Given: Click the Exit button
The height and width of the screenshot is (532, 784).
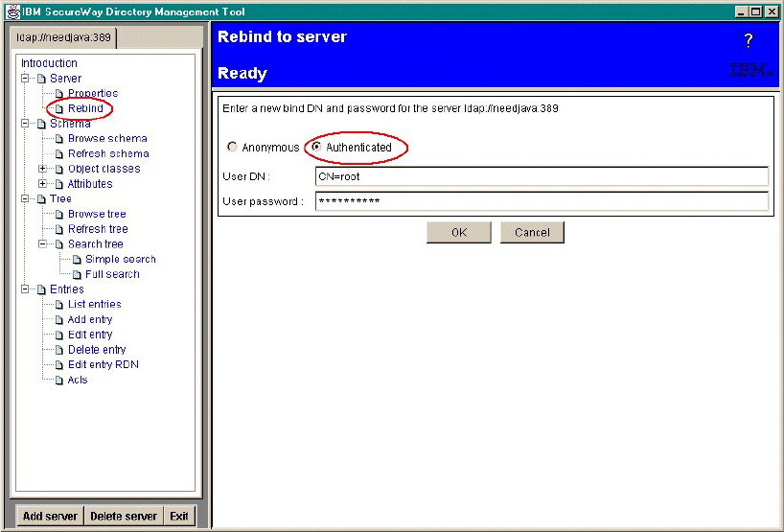Looking at the screenshot, I should [178, 516].
